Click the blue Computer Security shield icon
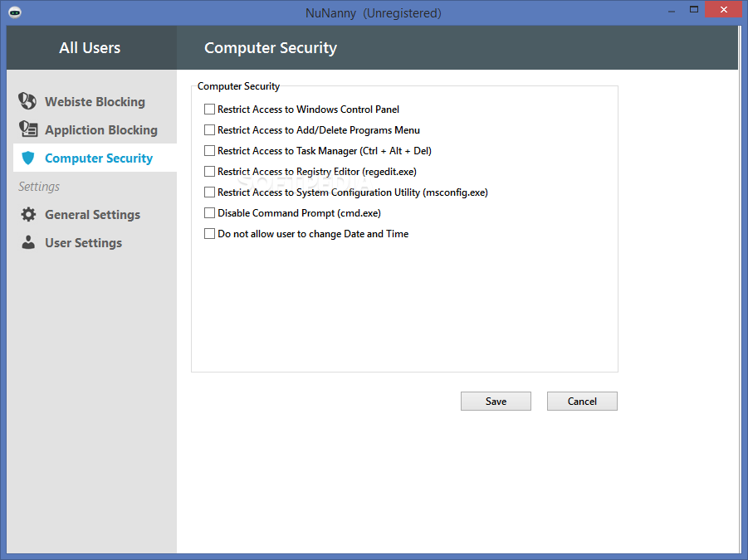The image size is (748, 560). [28, 158]
